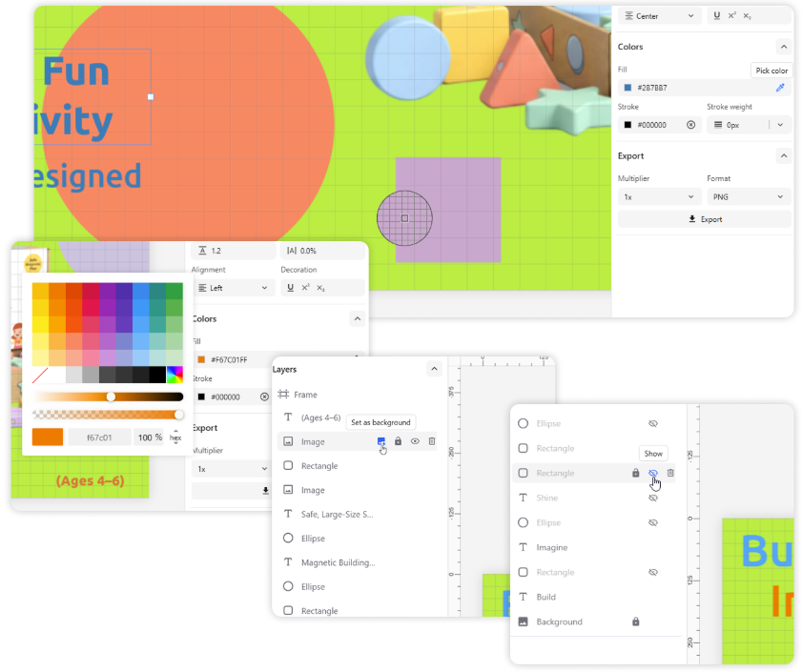
Task: Click the Pick color eyedropper icon
Action: tap(779, 88)
